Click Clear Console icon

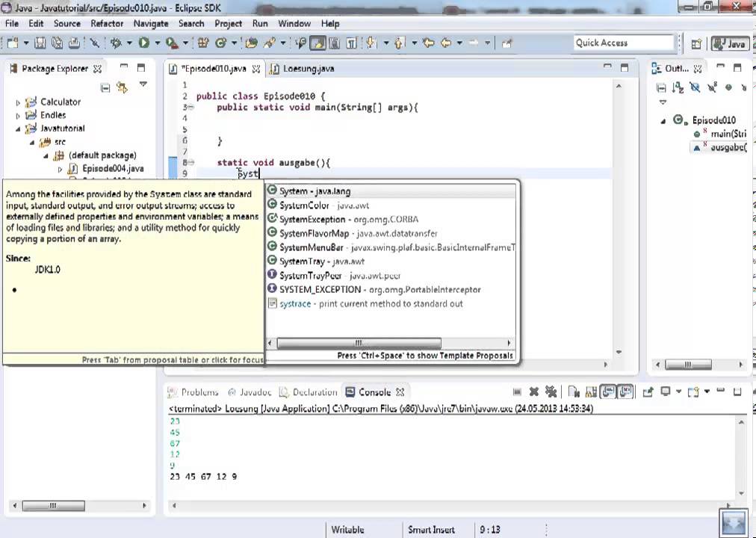click(x=574, y=392)
